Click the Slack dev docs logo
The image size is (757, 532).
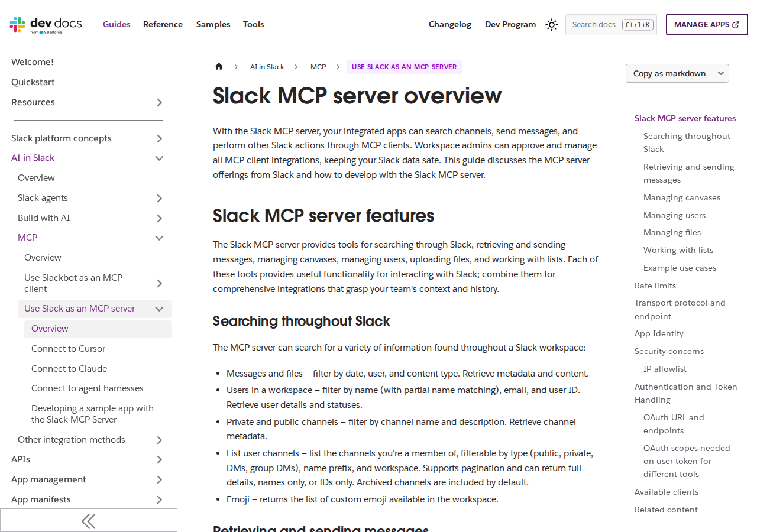tap(46, 25)
